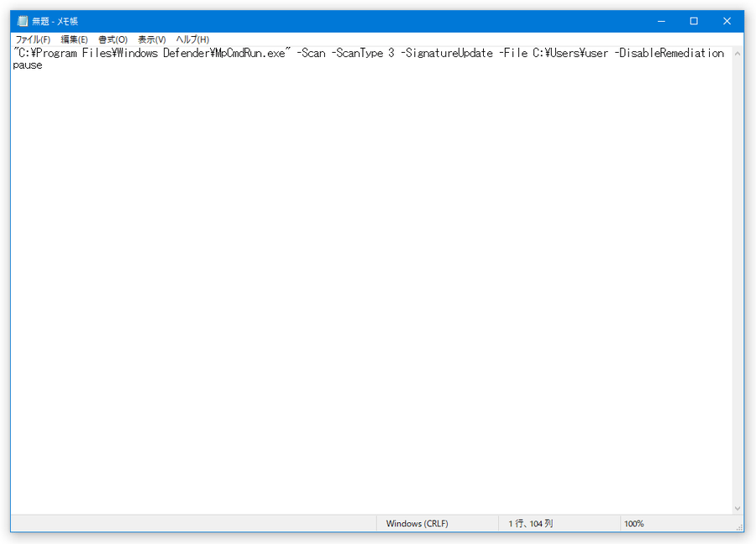Click the -DisableRemediation parameter text
The height and width of the screenshot is (544, 756).
click(x=669, y=53)
